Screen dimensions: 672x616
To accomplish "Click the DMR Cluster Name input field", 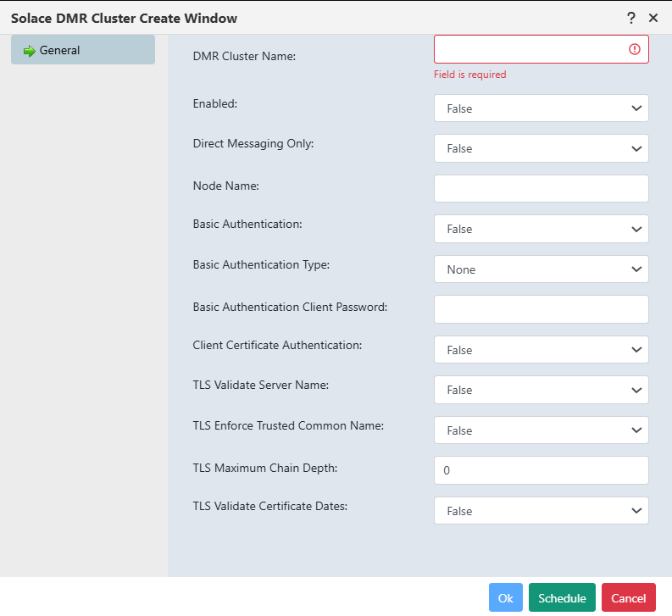I will tap(541, 49).
